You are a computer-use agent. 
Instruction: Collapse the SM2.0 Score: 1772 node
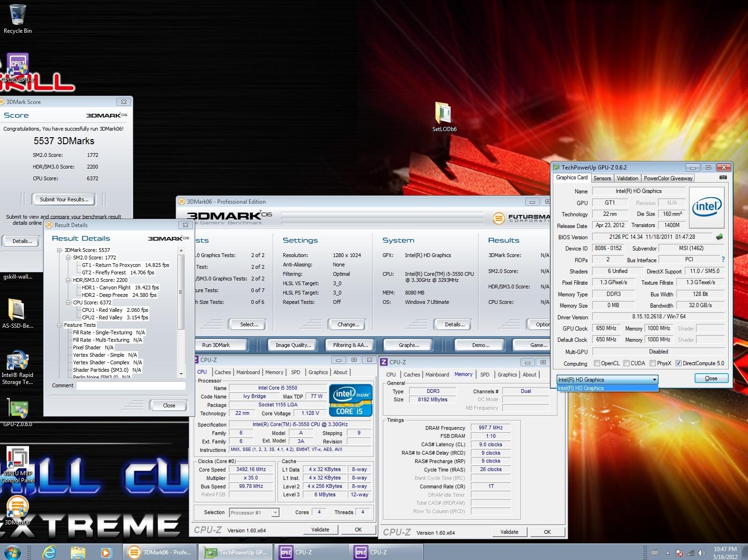[68, 258]
